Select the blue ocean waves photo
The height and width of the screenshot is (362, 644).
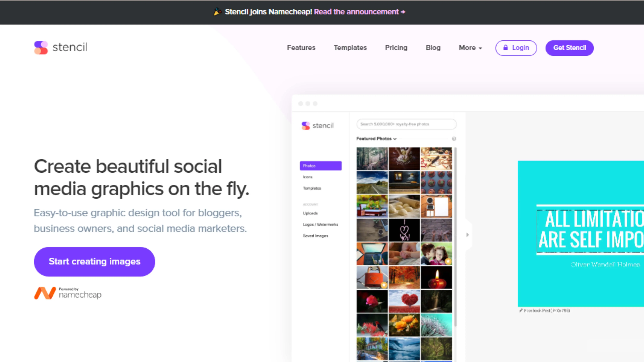pyautogui.click(x=404, y=349)
